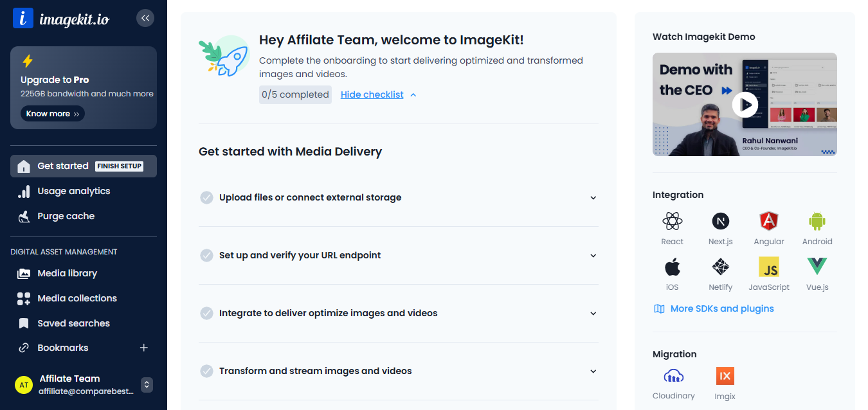Collapse the sidebar with double-chevron button
Image resolution: width=868 pixels, height=410 pixels.
click(145, 18)
